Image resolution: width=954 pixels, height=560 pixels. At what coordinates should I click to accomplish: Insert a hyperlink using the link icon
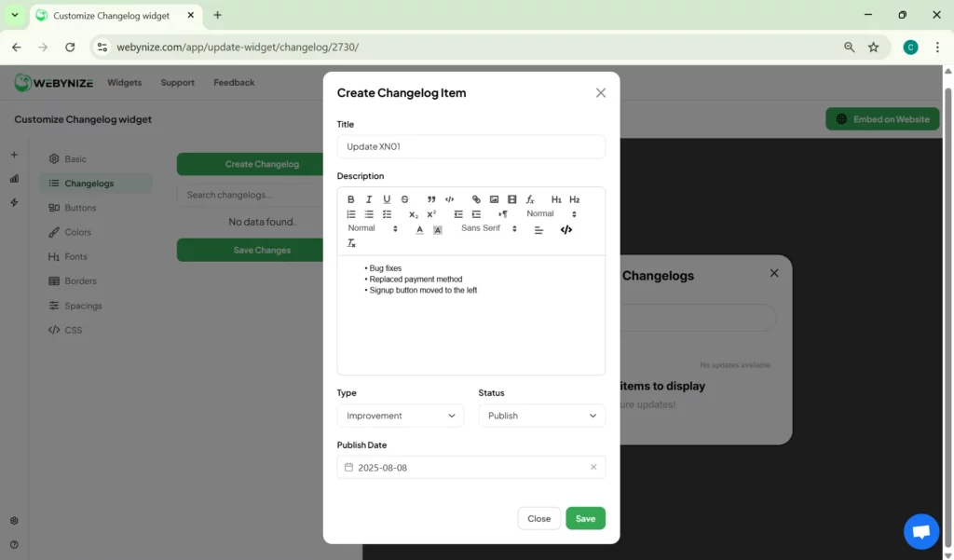tap(476, 199)
